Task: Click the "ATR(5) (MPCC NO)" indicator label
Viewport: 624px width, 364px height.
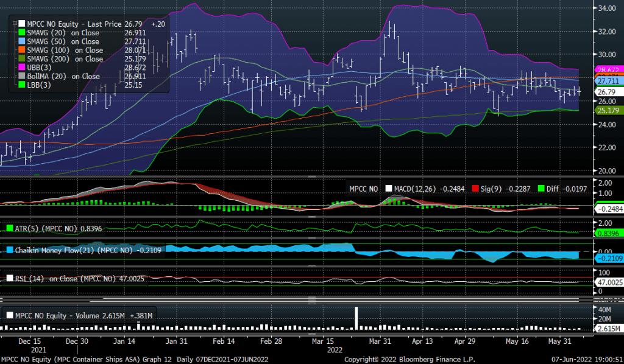Action: [x=46, y=228]
